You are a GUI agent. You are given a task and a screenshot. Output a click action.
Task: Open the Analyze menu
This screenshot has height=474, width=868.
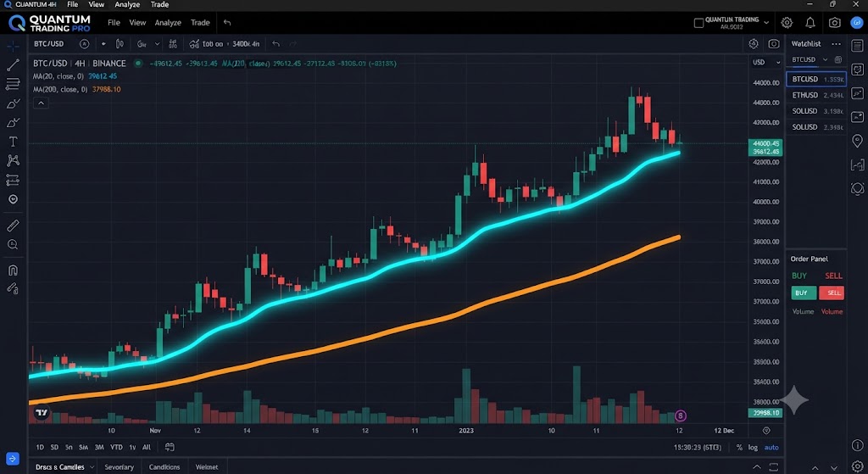(168, 23)
